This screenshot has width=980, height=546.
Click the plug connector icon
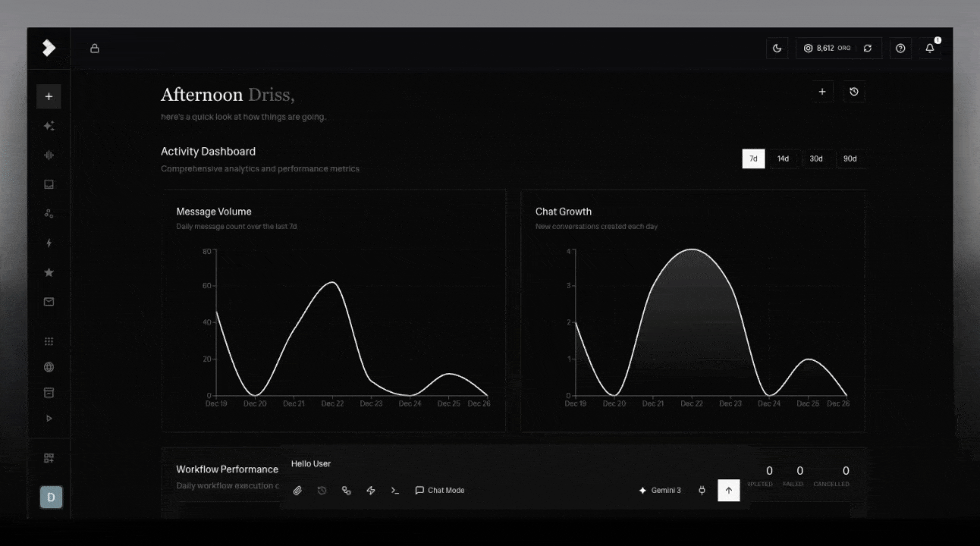point(702,491)
